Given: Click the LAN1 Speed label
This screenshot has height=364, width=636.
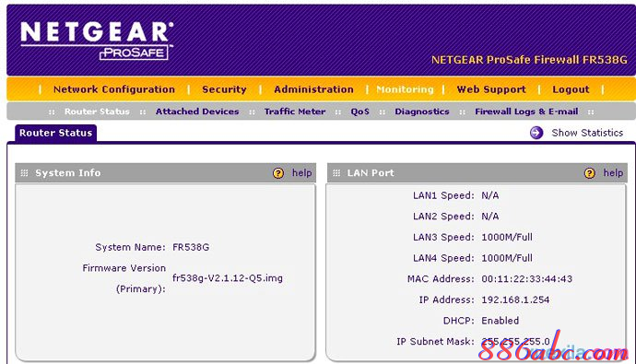Looking at the screenshot, I should click(x=443, y=195).
